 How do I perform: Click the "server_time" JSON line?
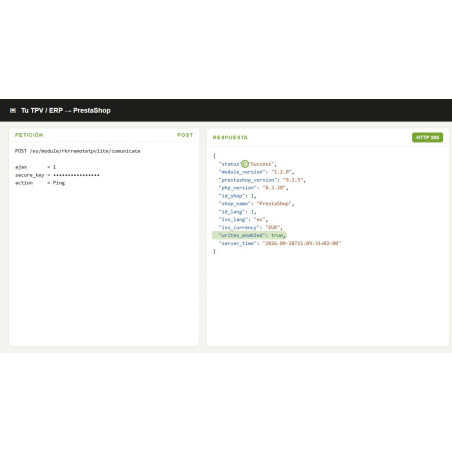pos(280,243)
